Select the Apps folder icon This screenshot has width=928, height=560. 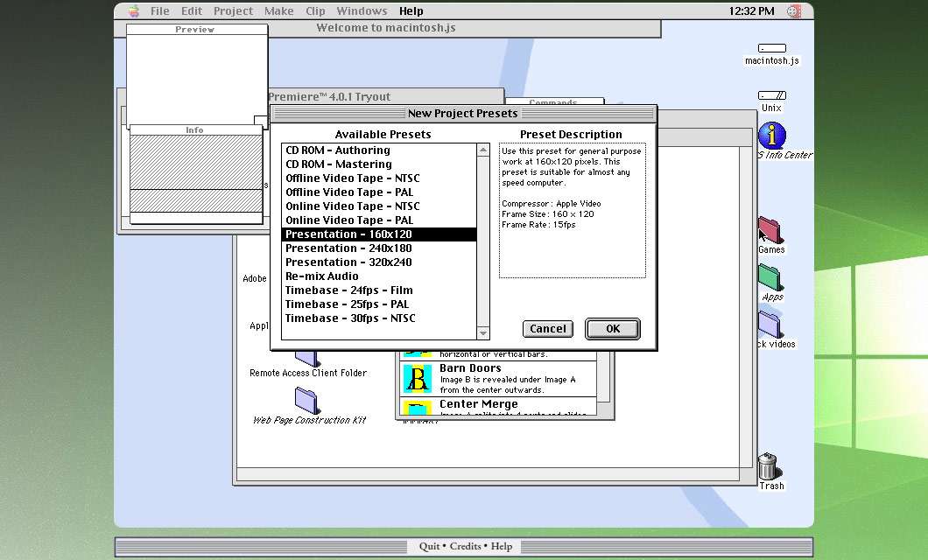coord(770,278)
